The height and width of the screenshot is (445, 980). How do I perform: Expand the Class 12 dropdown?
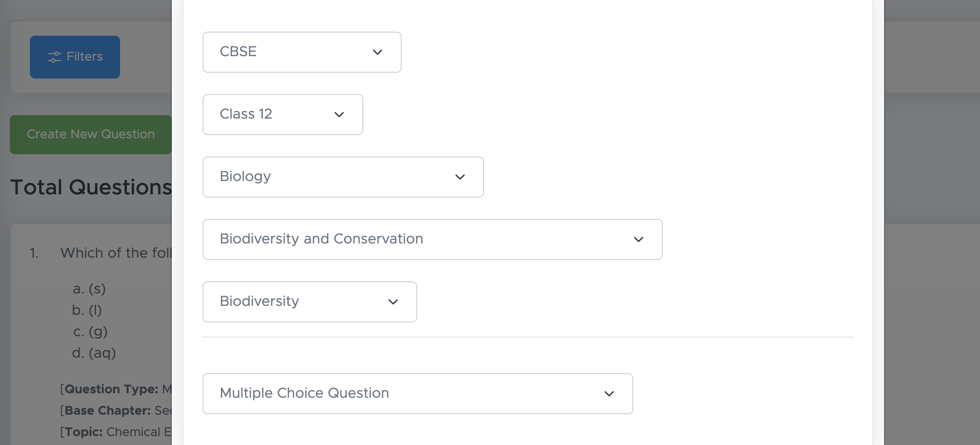pos(282,115)
